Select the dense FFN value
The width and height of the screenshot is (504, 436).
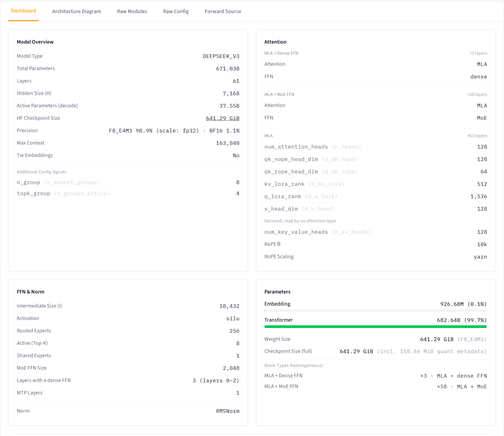tap(479, 77)
